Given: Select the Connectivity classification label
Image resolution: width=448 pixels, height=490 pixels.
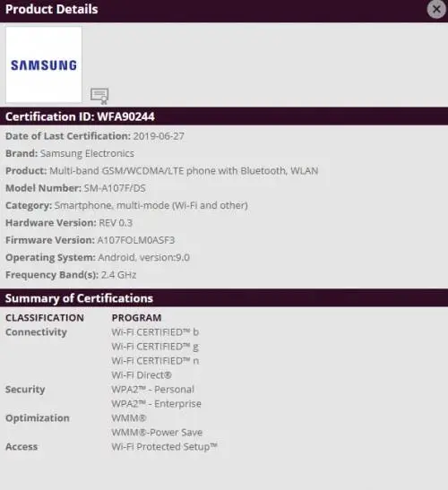Looking at the screenshot, I should (36, 332).
